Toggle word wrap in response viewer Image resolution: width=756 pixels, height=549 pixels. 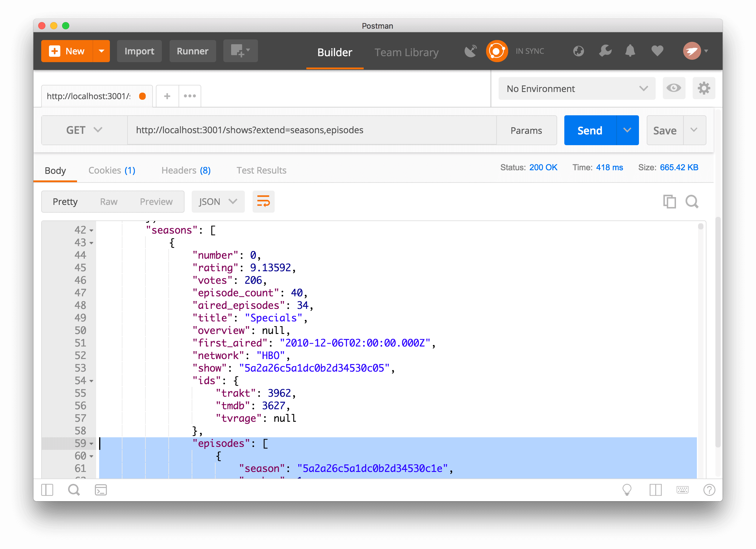coord(263,201)
